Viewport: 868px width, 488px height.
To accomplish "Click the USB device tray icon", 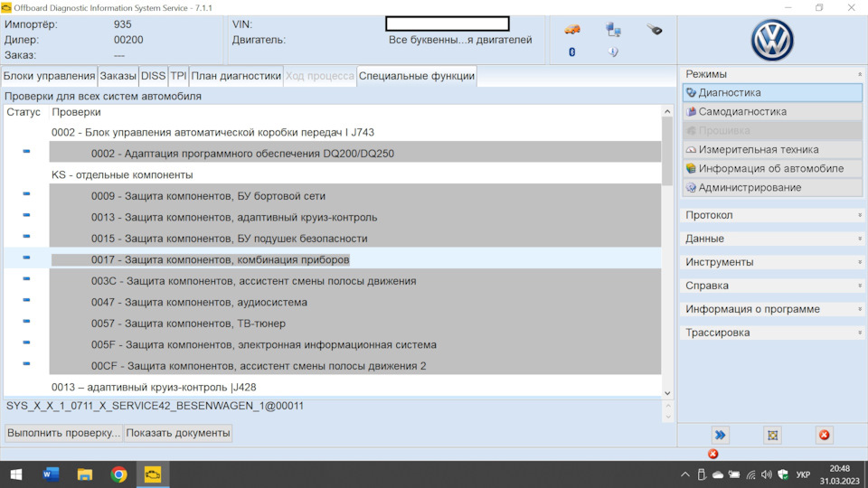I will click(x=702, y=474).
